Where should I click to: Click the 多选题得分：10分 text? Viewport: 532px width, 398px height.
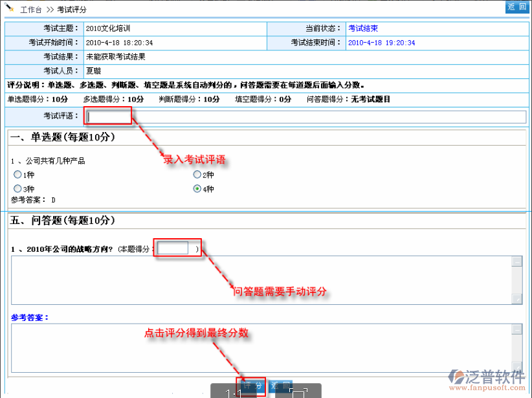tap(114, 100)
